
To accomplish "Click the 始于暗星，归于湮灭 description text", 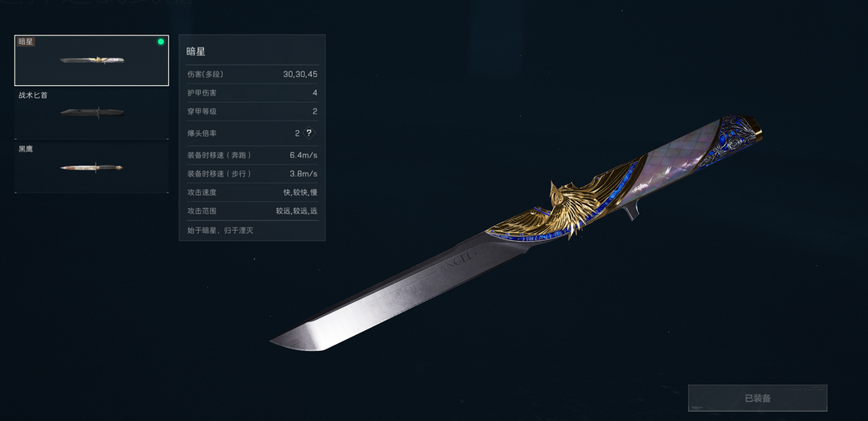I will point(219,231).
